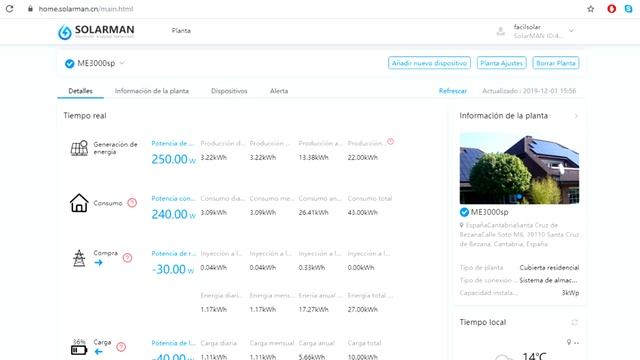640x360 pixels.
Task: Switch to the Alerta tab
Action: click(x=279, y=91)
